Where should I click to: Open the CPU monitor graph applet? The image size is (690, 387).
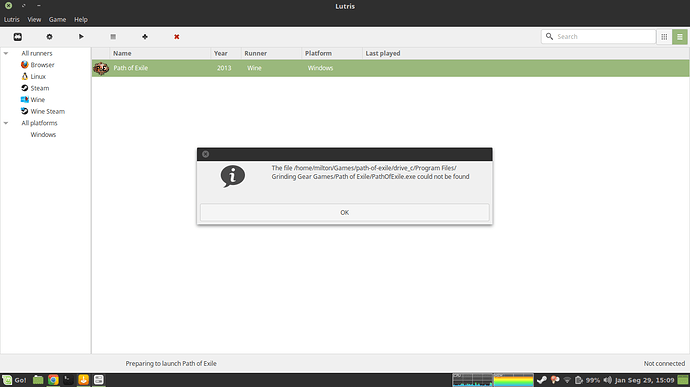473,380
